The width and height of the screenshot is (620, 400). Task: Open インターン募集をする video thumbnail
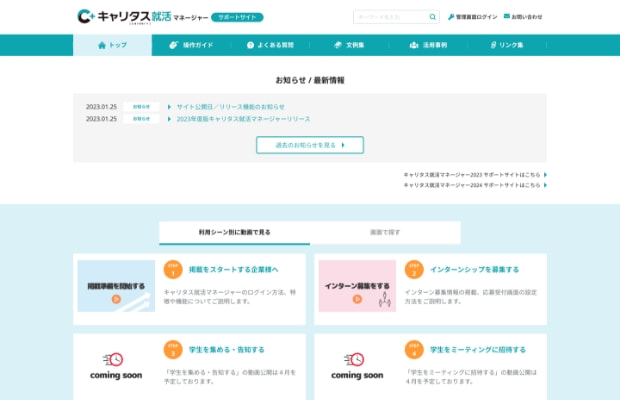point(357,286)
